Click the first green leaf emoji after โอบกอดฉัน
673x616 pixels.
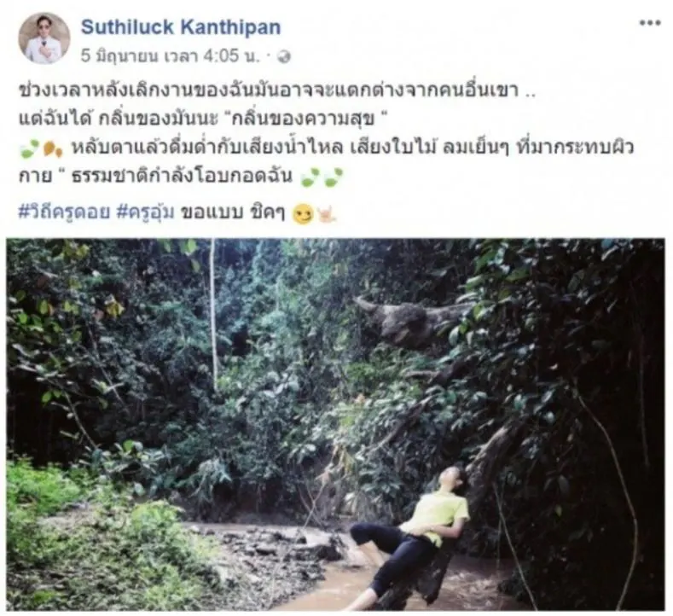coord(310,177)
